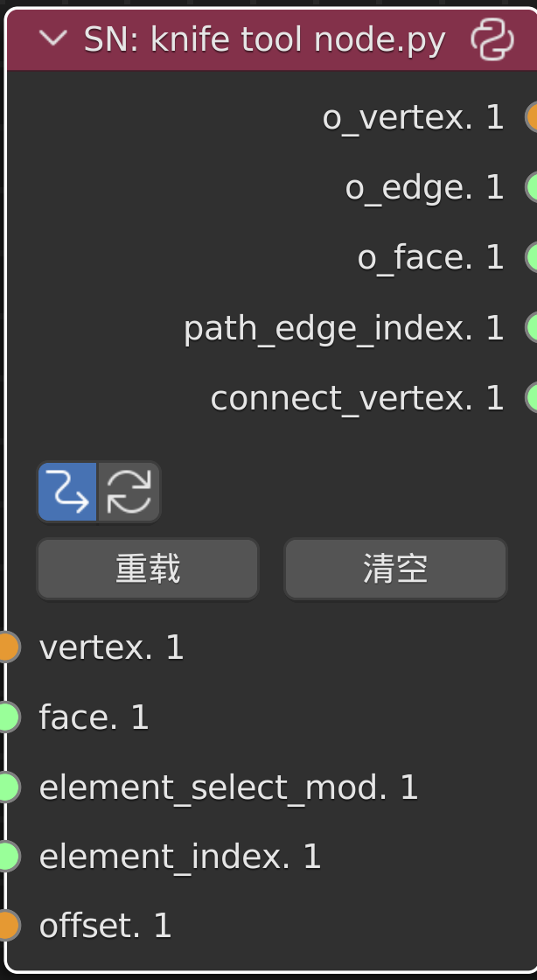Click the offset. 1 input label
The width and height of the screenshot is (537, 980).
105,926
